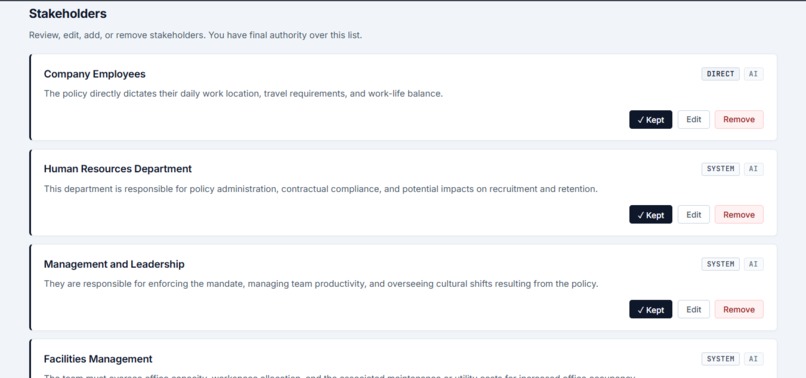Click description about enforcing the mandate
This screenshot has width=806, height=378.
[321, 284]
